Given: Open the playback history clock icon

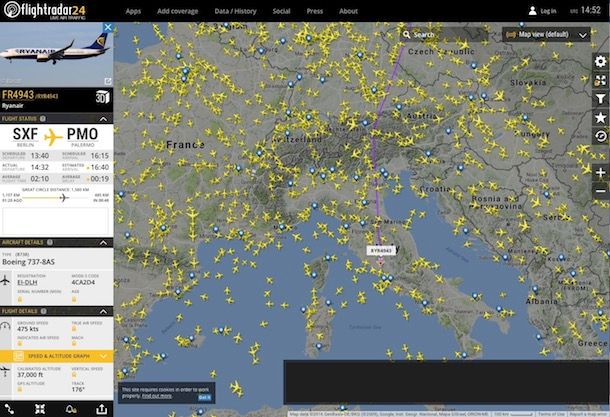Looking at the screenshot, I should point(600,136).
